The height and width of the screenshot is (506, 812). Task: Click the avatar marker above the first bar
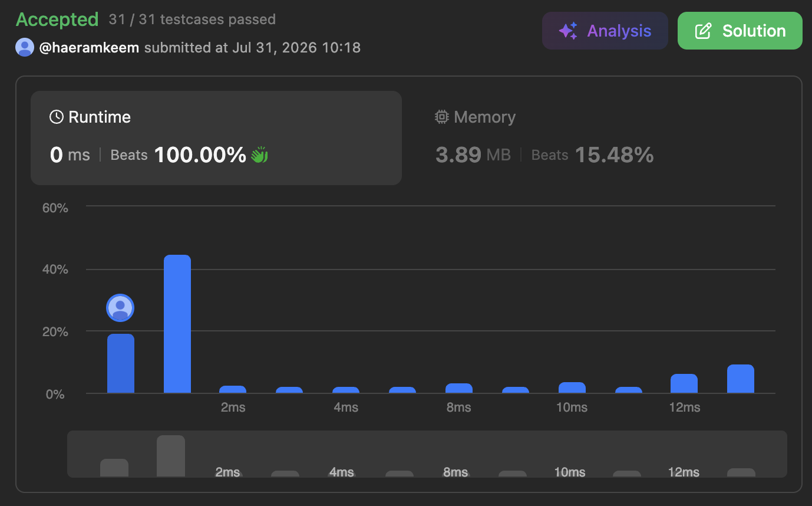coord(120,308)
